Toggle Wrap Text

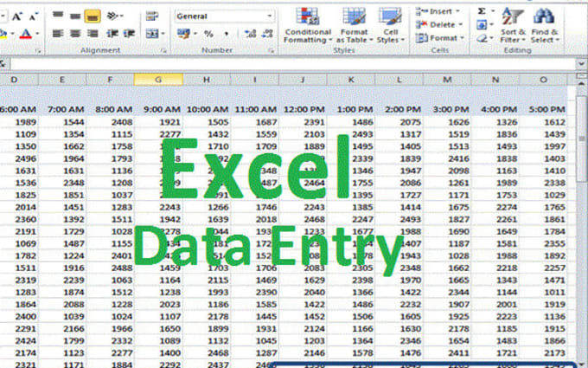pyautogui.click(x=152, y=16)
